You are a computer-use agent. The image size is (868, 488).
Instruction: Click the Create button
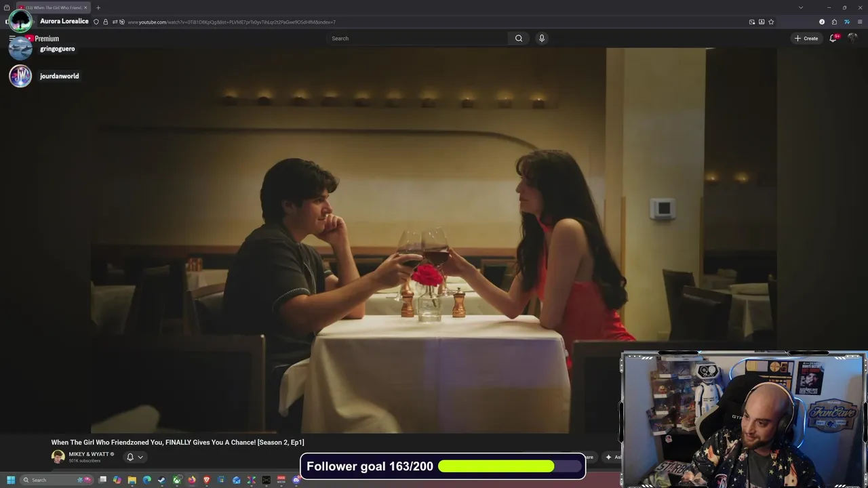click(x=806, y=38)
